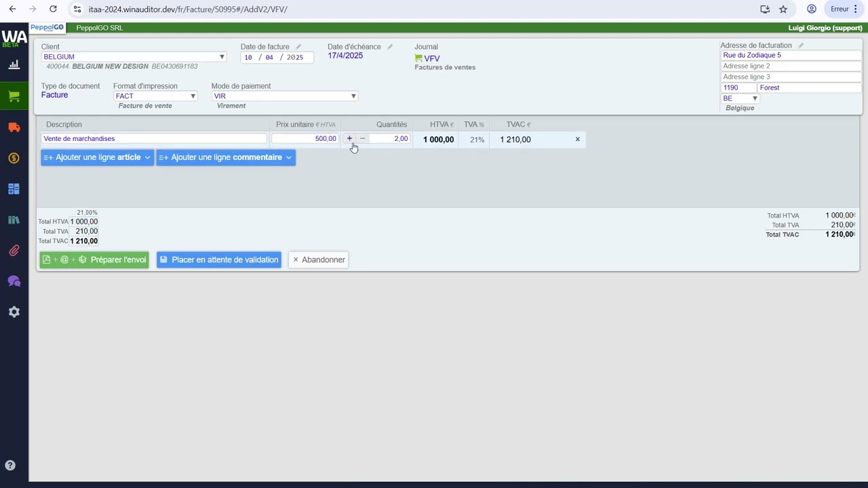Click the Date de facture input
868x488 pixels.
pos(277,58)
